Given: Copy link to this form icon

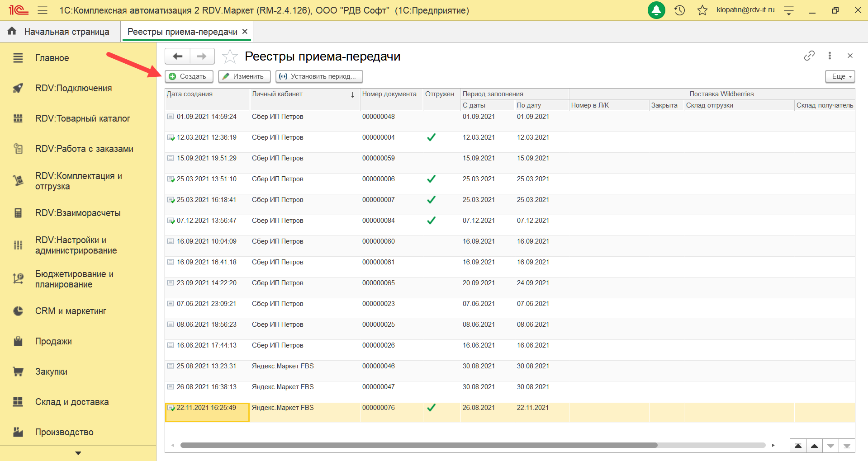Looking at the screenshot, I should 809,56.
